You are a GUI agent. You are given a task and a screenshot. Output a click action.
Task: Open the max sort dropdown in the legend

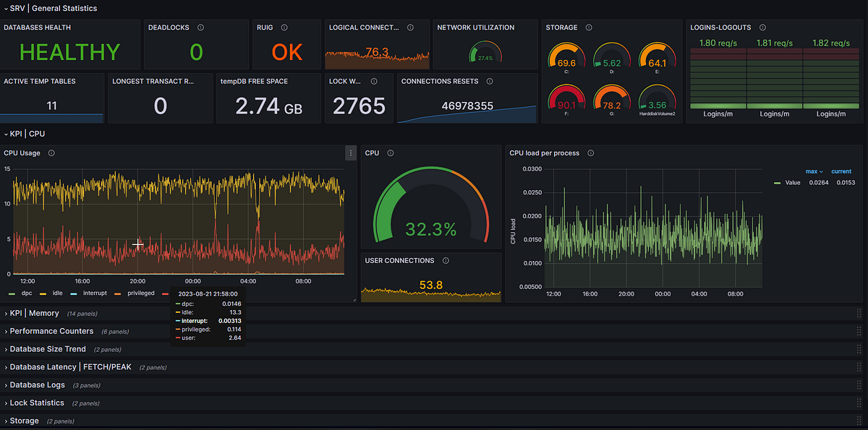point(814,171)
